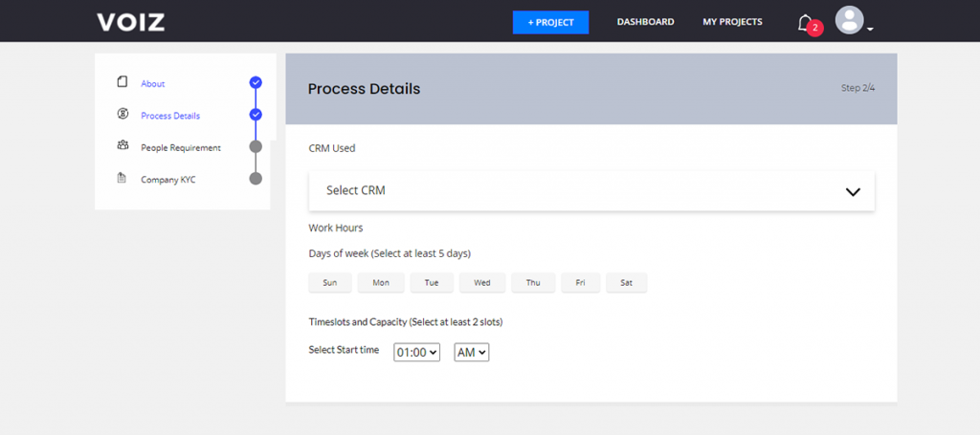
Task: Click the Company KYC document icon
Action: (x=122, y=178)
